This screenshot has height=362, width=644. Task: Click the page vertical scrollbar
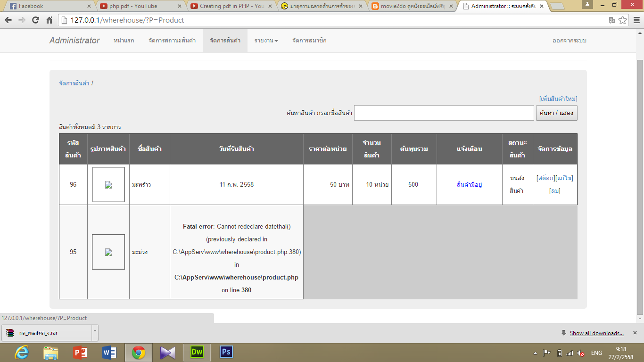click(640, 187)
